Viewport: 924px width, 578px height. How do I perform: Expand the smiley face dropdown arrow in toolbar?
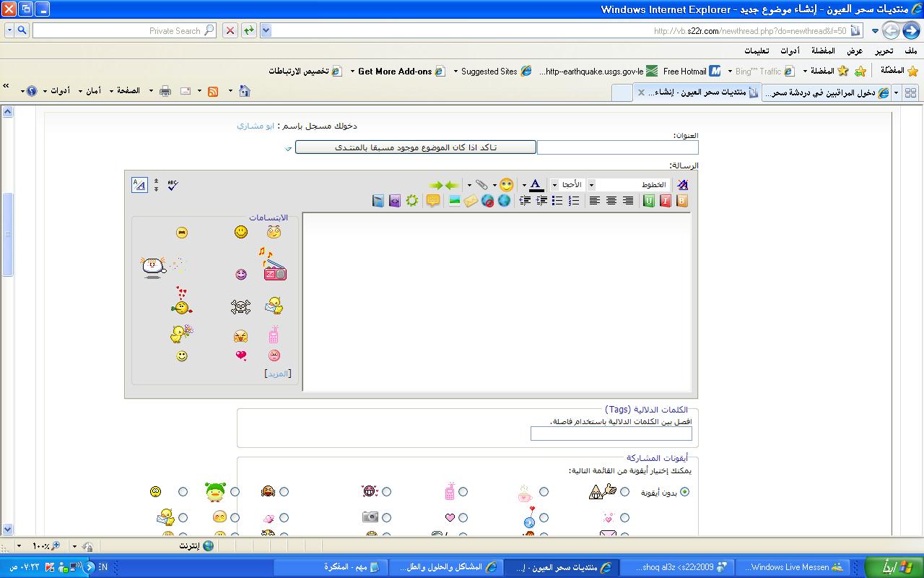click(494, 186)
